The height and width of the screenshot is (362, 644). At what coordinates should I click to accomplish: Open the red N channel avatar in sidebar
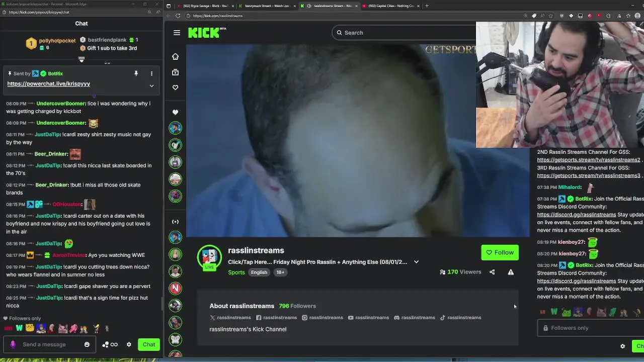[175, 288]
